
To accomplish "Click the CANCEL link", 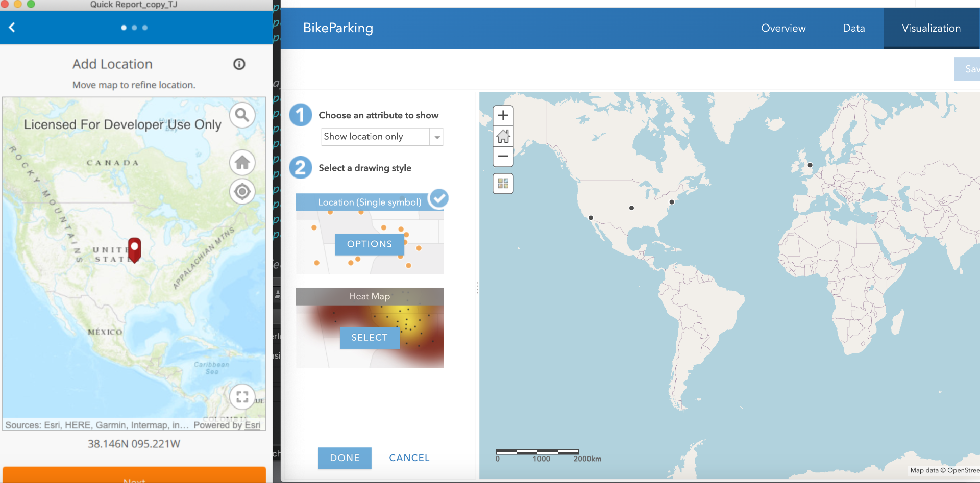I will coord(409,458).
